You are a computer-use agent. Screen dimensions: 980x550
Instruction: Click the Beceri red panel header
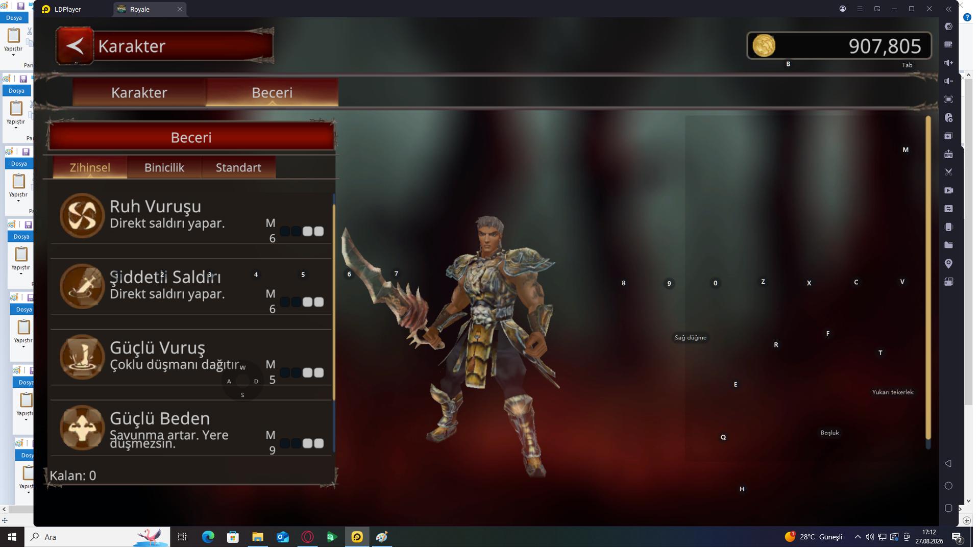tap(191, 137)
